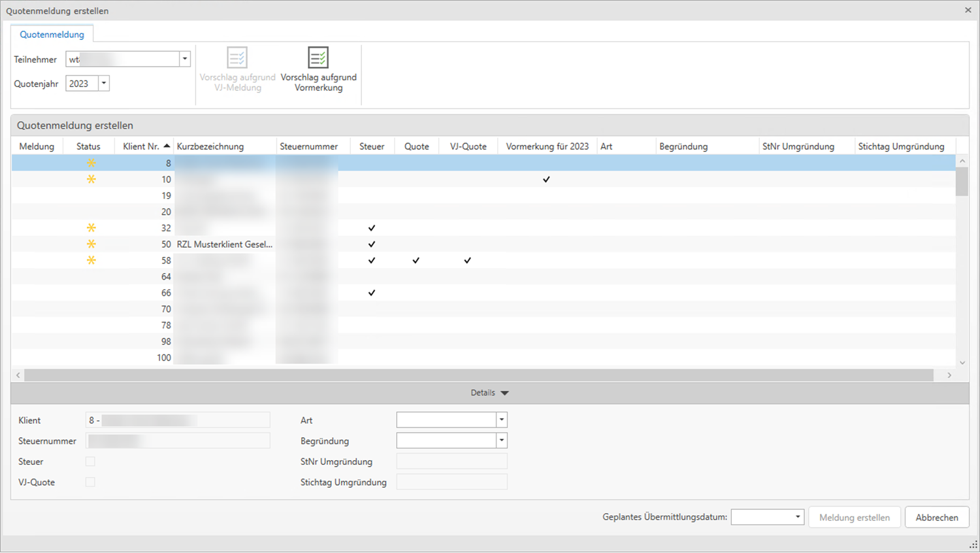Screen dimensions: 980x553
Task: Click Vorschlag aufgrund VJ-Meldung icon
Action: click(x=237, y=58)
